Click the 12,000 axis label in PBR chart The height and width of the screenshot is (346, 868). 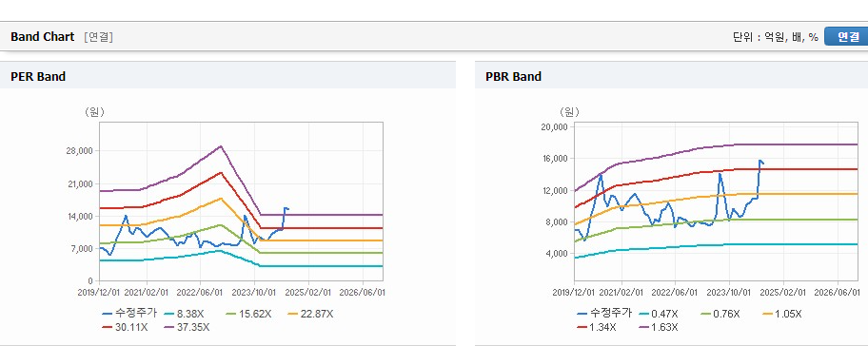[x=555, y=191]
